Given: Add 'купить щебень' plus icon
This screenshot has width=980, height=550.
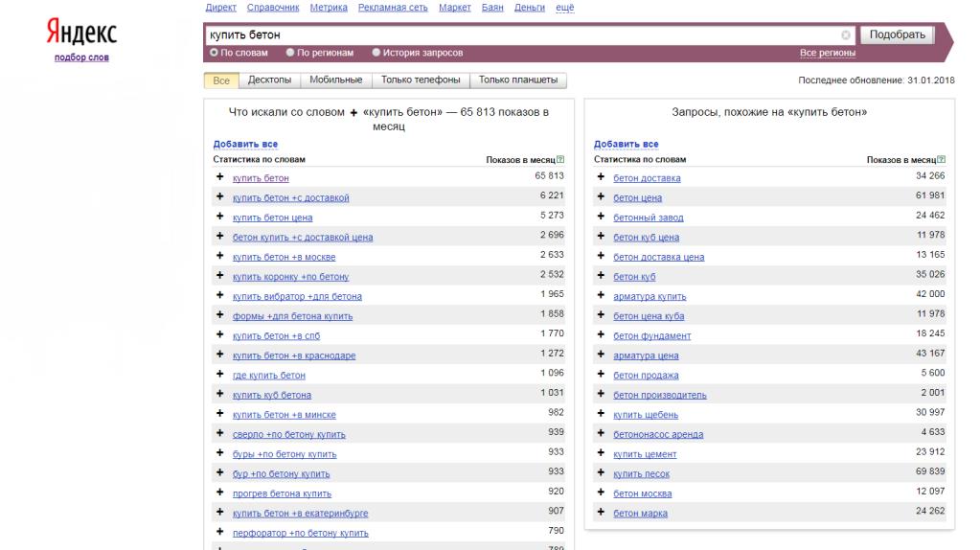Looking at the screenshot, I should (601, 413).
